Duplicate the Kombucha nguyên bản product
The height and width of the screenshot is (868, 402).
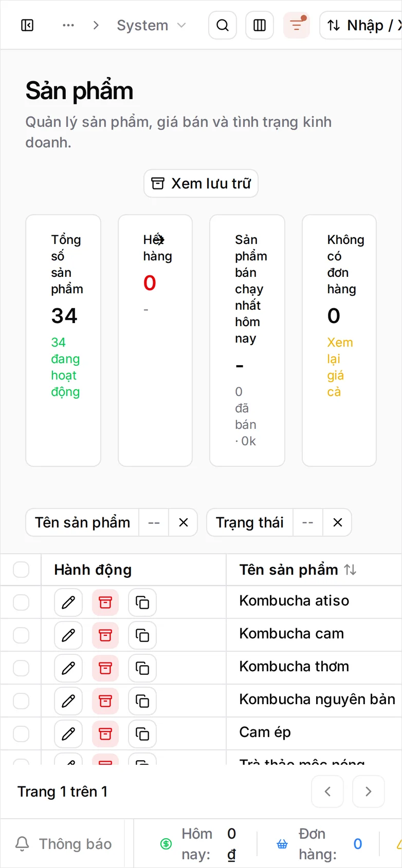pyautogui.click(x=142, y=701)
